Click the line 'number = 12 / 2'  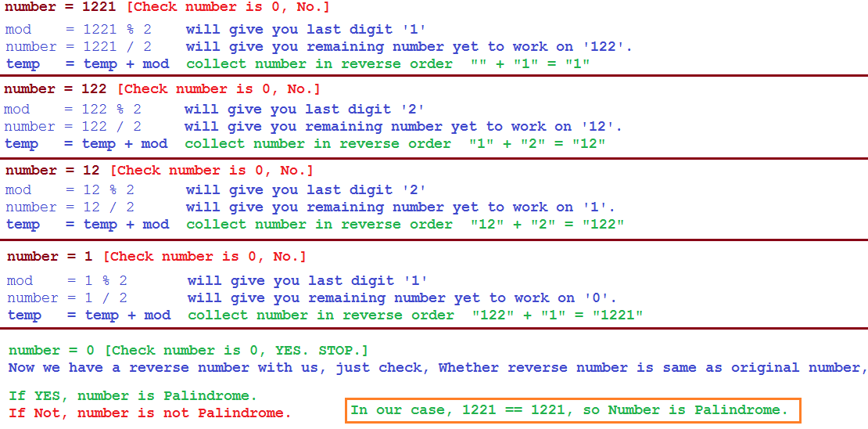coord(70,207)
